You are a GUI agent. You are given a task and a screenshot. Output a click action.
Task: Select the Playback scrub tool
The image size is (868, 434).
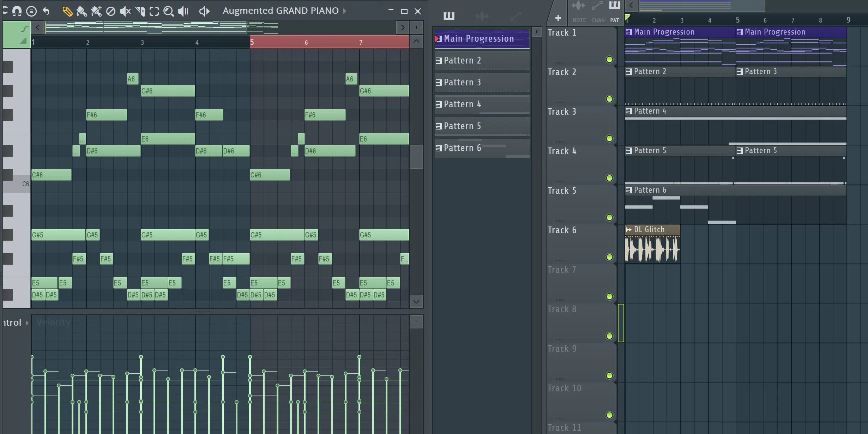click(183, 11)
